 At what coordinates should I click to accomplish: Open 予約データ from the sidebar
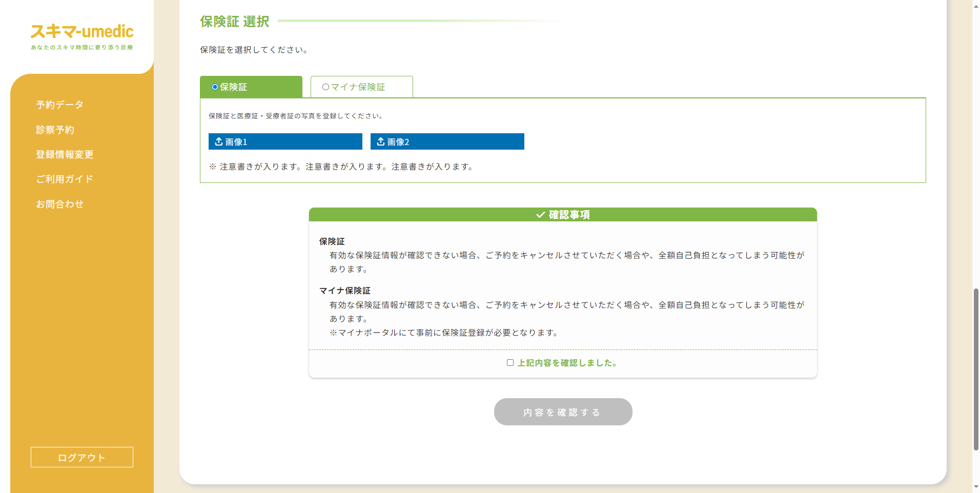pyautogui.click(x=59, y=105)
